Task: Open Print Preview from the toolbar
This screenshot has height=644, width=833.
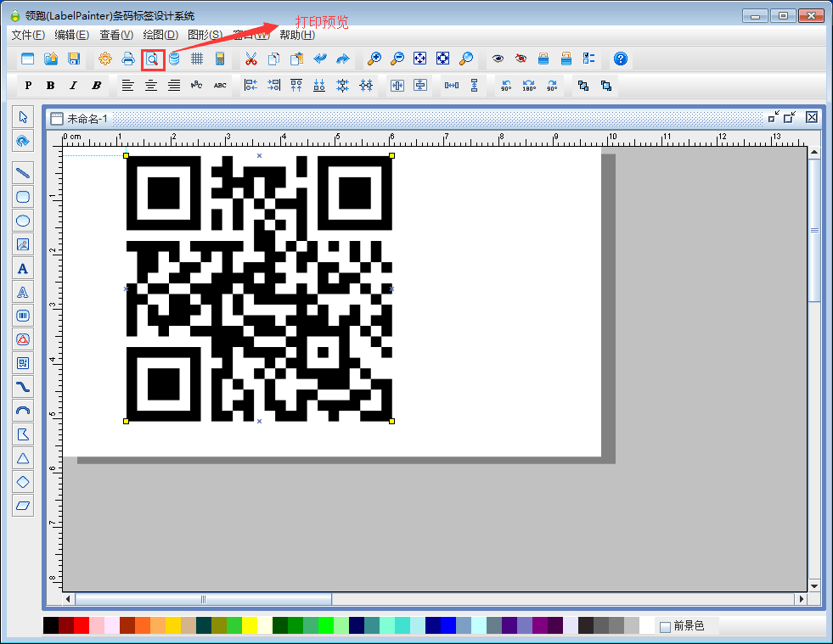Action: [153, 59]
